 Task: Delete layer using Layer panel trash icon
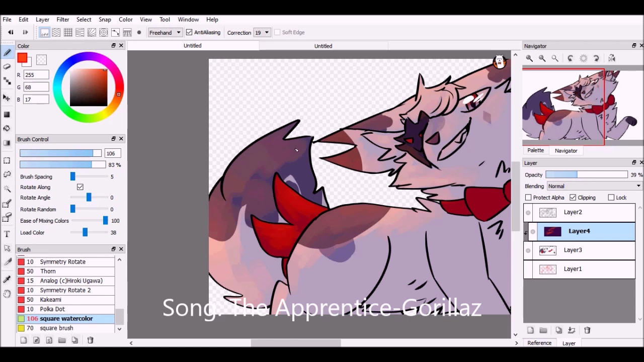tap(587, 330)
